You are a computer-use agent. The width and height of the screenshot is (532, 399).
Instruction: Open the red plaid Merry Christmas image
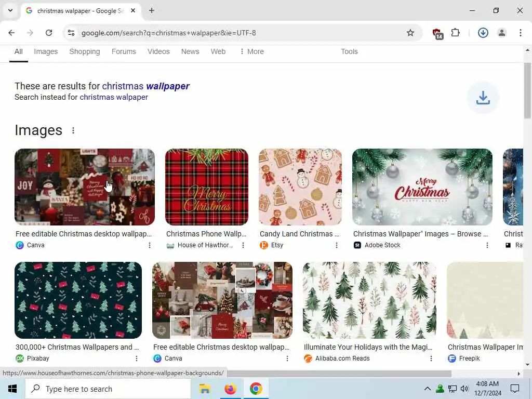pos(207,187)
